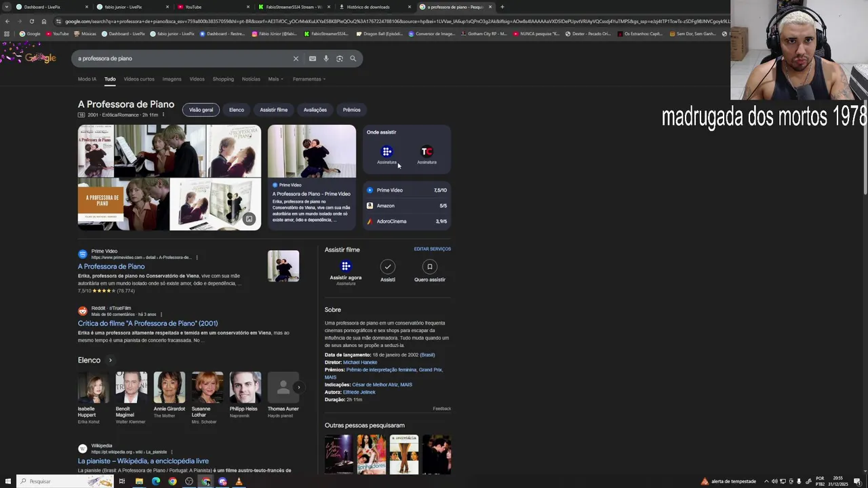Start voice search with microphone icon
Screen dimensions: 868x488
click(x=326, y=58)
